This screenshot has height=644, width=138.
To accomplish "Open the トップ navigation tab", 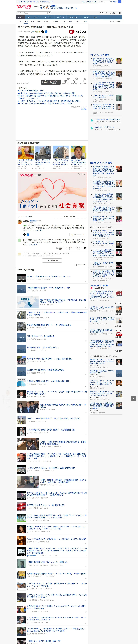I will tap(20, 17).
